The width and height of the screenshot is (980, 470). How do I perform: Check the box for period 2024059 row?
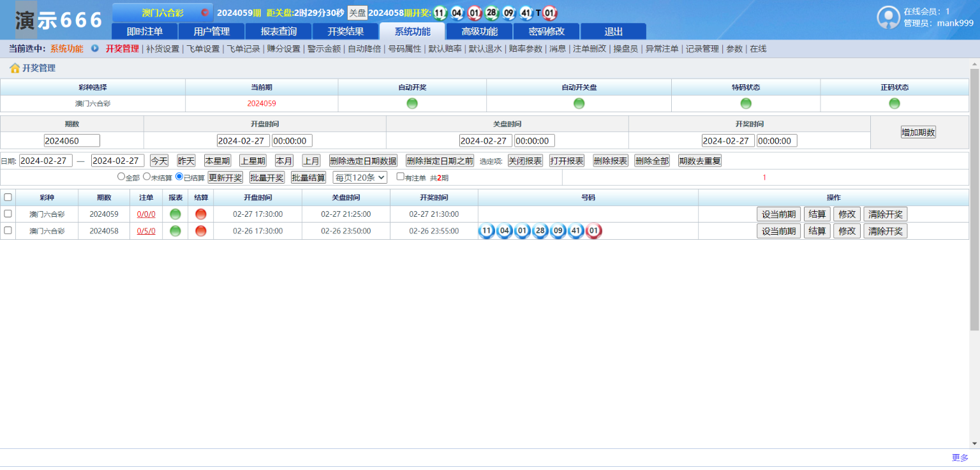pos(8,214)
